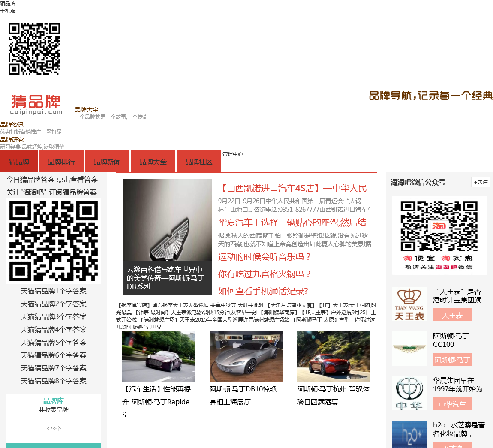Image resolution: width=493 pixels, height=448 pixels.
Task: Open 云瀚百科谱写跑车世界 article caption
Action: (x=166, y=278)
